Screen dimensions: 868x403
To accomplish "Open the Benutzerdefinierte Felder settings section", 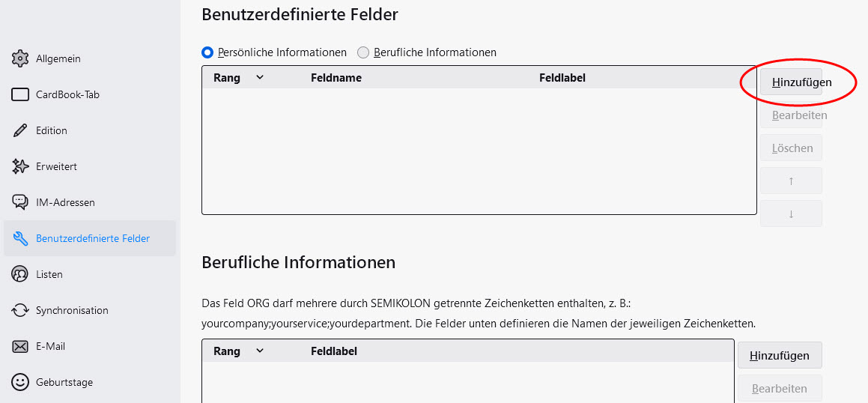I will click(x=92, y=238).
